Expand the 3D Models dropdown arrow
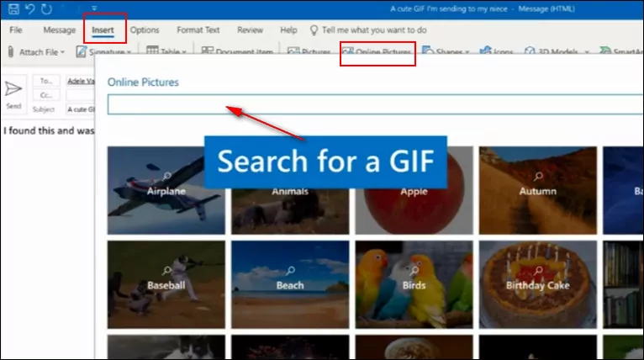 pos(587,52)
